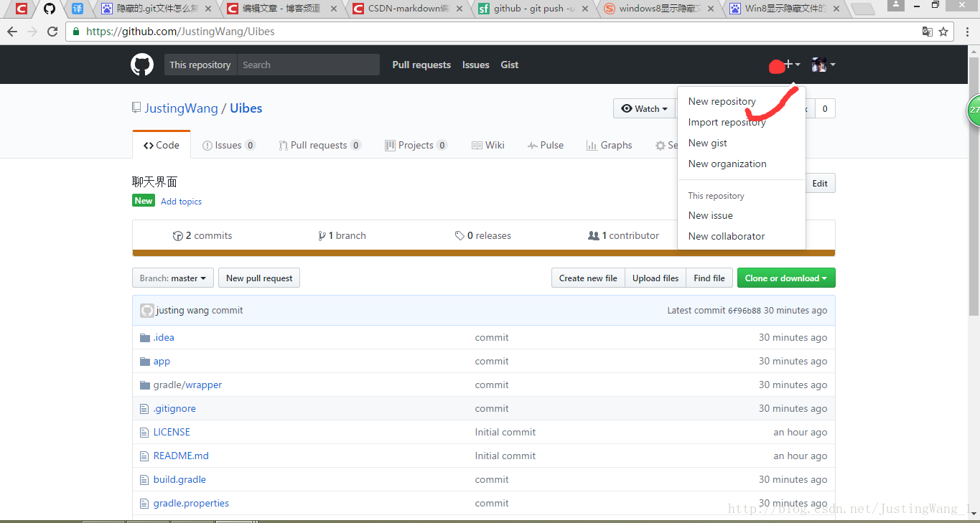Click the JustingWang owner link
980x523 pixels.
point(181,108)
